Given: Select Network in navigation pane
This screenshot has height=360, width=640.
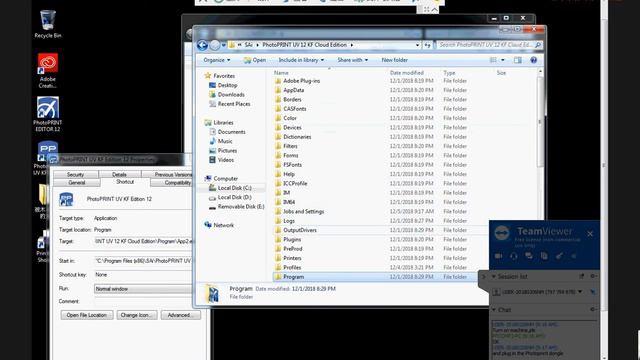Looking at the screenshot, I should pos(223,225).
